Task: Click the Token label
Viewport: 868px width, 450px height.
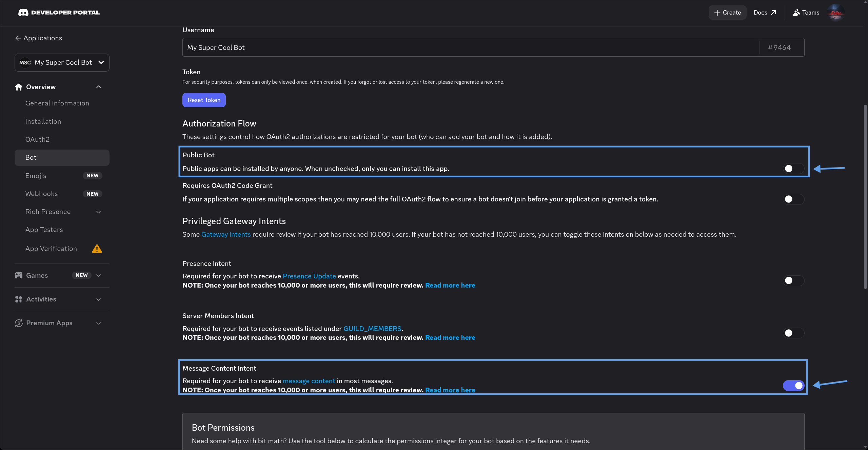Action: (x=191, y=72)
